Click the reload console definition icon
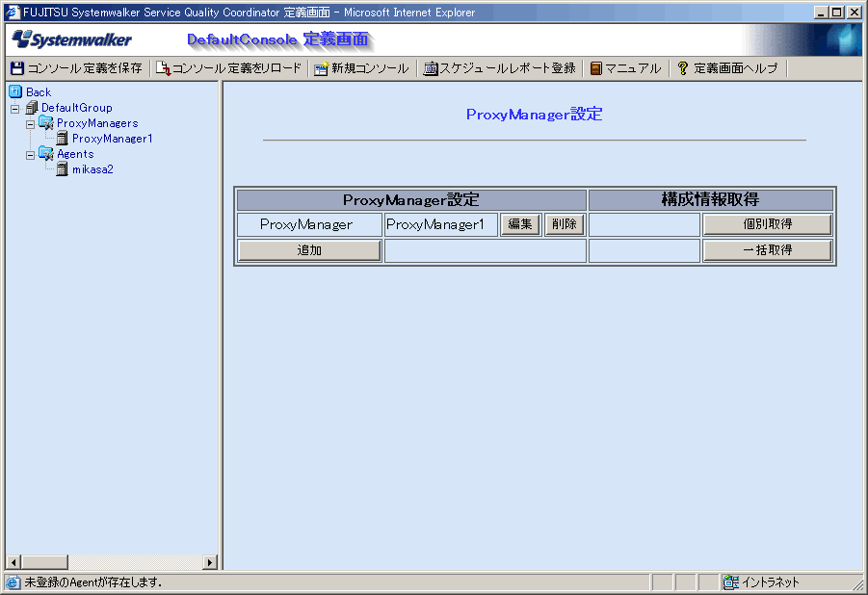The image size is (868, 595). (163, 68)
